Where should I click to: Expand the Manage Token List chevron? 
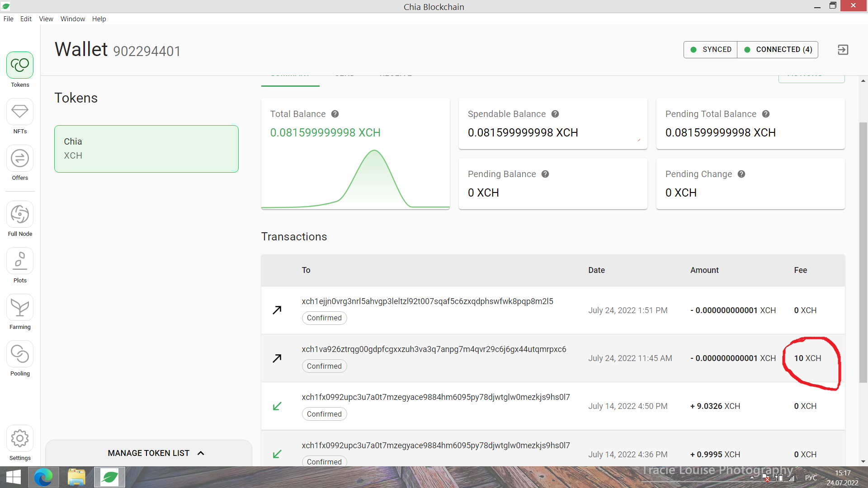(x=201, y=453)
